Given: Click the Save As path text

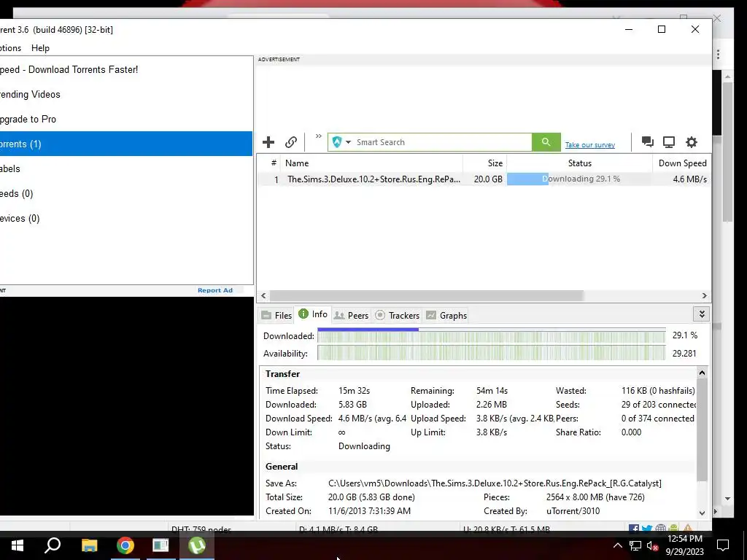Looking at the screenshot, I should [495, 483].
